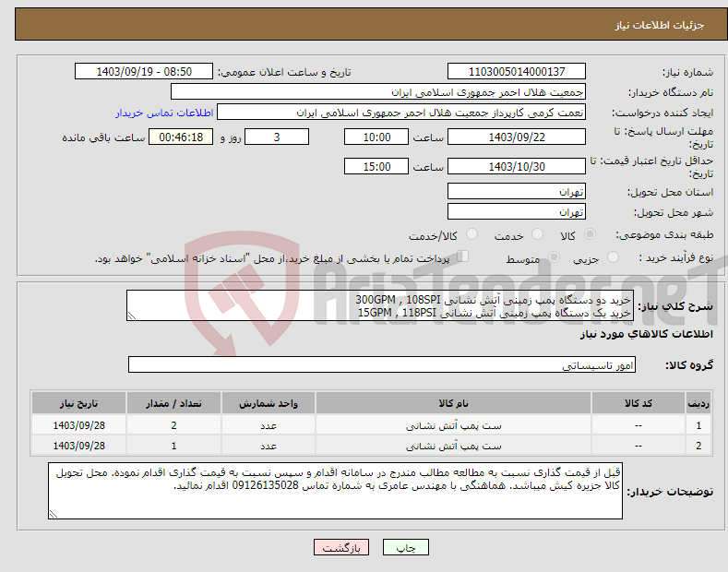This screenshot has height=572, width=728.
Task: Open the اطلاعات تماس خریدار link
Action: (164, 113)
